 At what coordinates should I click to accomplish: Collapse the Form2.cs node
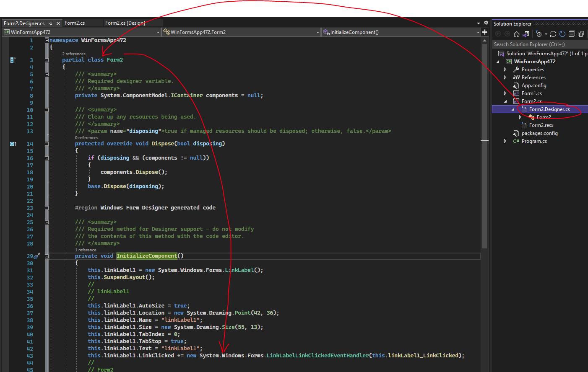tap(505, 101)
